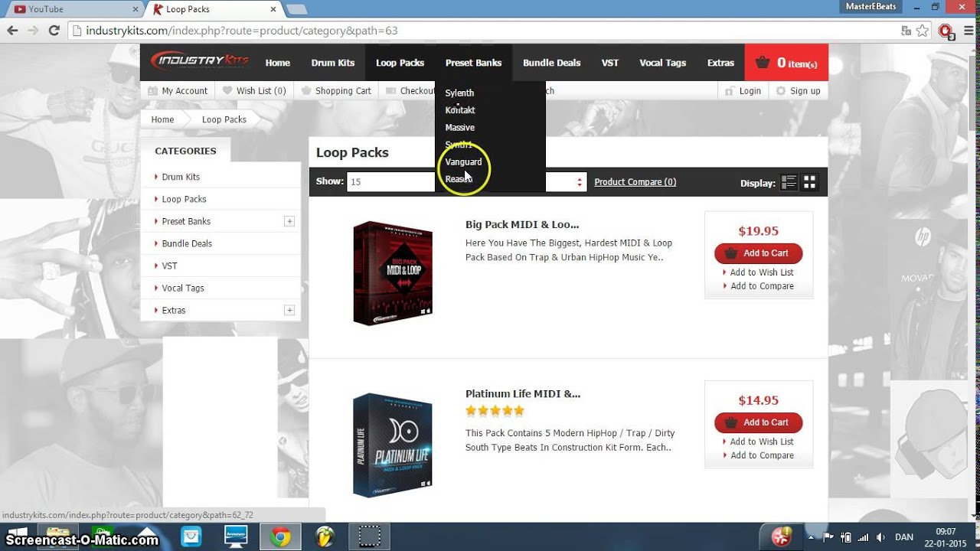Add Platinum Life MIDI to cart
Screen dimensions: 980x551
pos(758,422)
